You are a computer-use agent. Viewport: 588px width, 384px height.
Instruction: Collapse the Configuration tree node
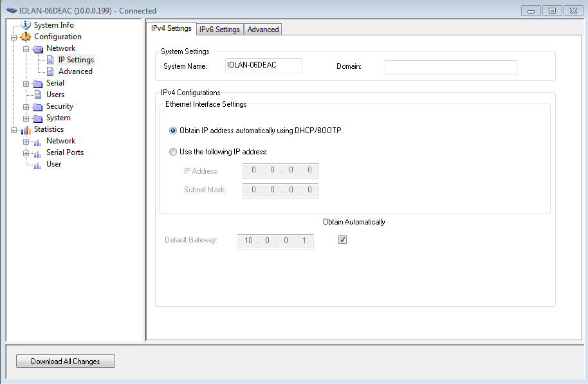(14, 37)
